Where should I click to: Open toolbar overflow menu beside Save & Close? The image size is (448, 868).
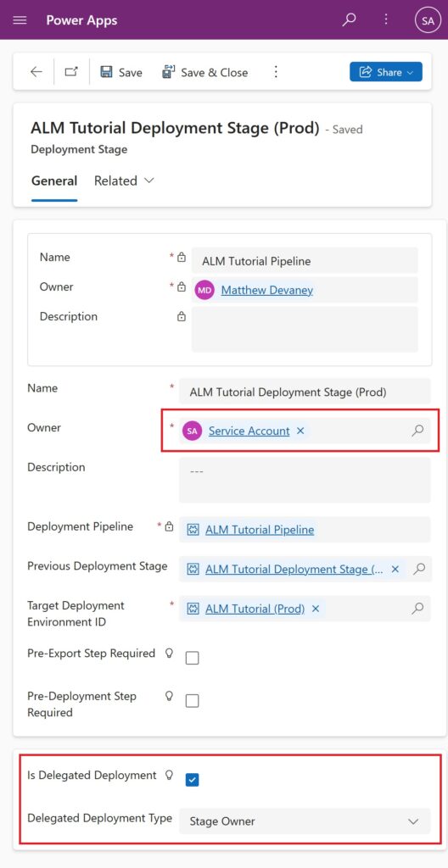pos(276,72)
